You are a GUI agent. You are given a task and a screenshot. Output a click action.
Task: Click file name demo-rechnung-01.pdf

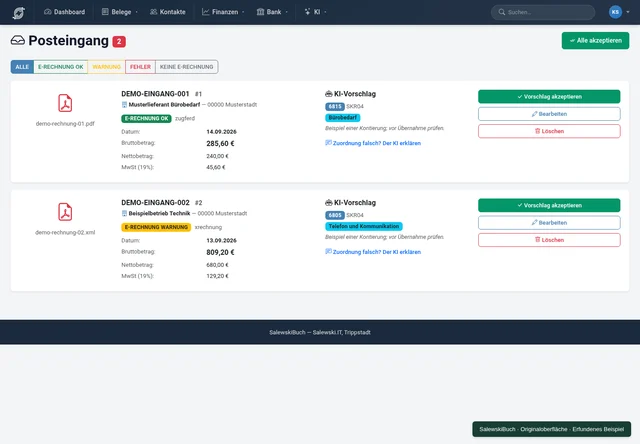click(65, 124)
